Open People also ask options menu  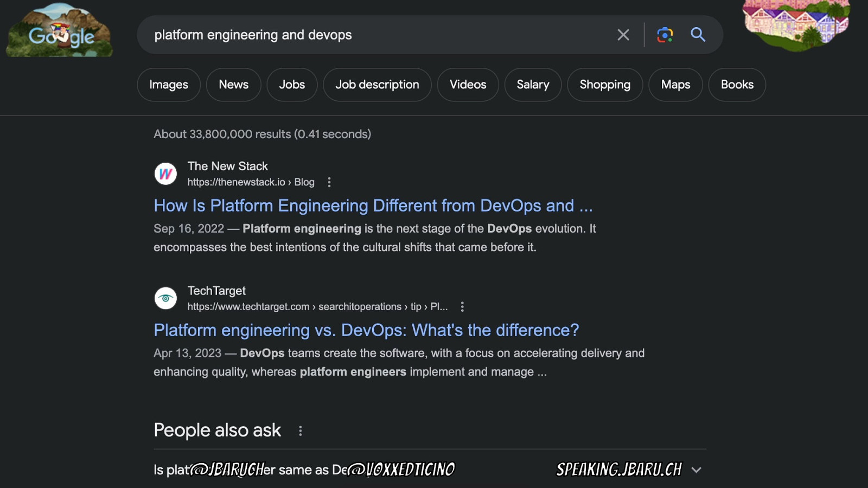click(x=301, y=431)
